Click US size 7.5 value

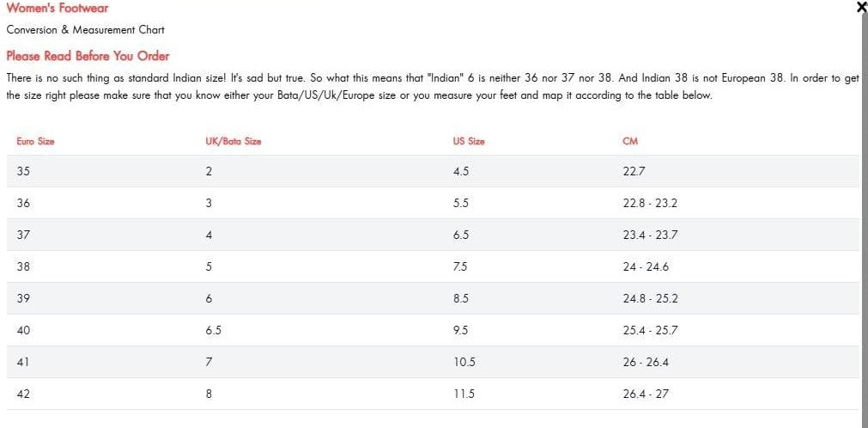(x=460, y=266)
